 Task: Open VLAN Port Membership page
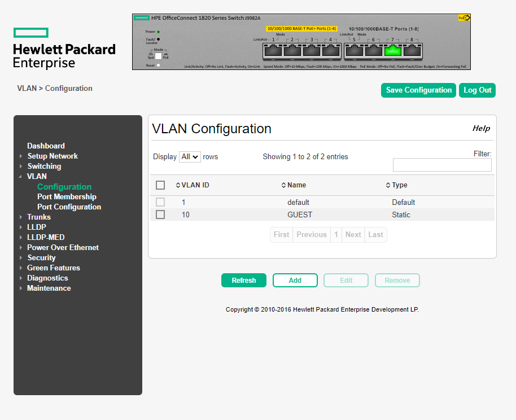pyautogui.click(x=67, y=197)
